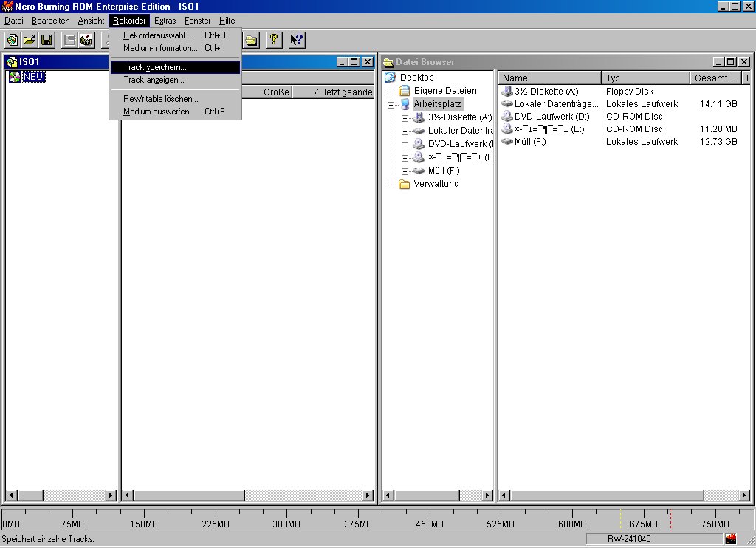Open the Datei menu
This screenshot has height=548, width=756.
click(x=14, y=21)
